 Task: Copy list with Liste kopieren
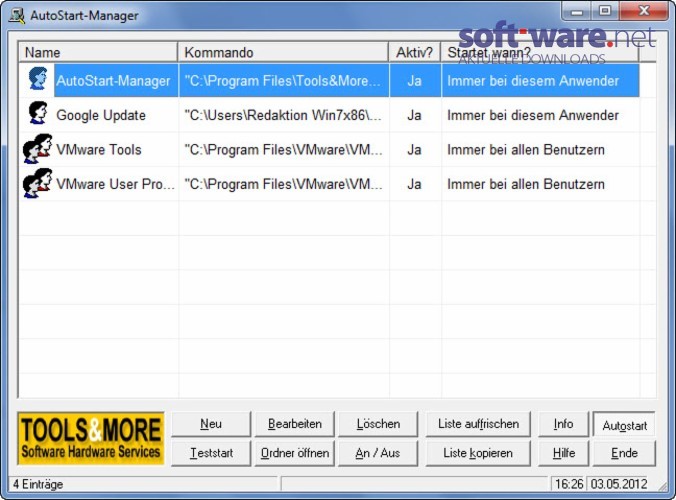(x=478, y=453)
